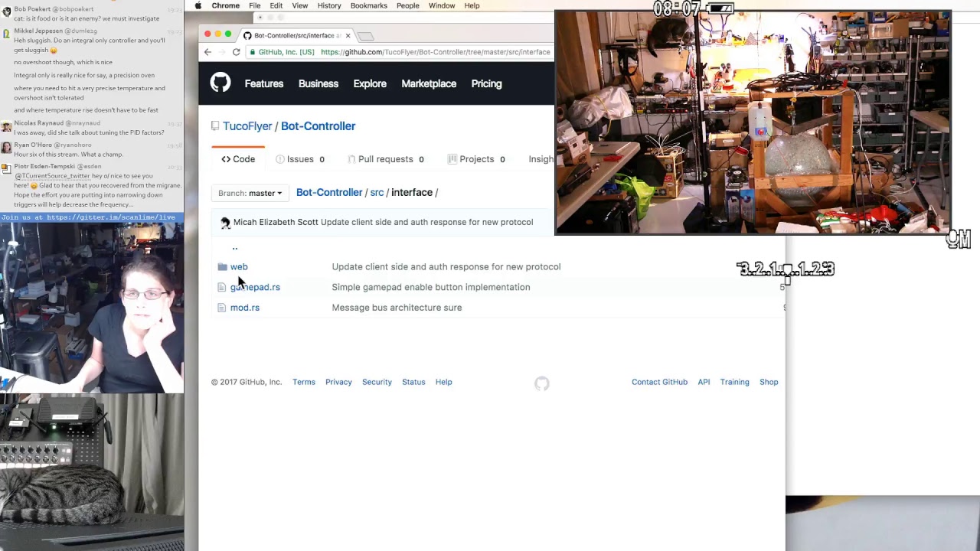The height and width of the screenshot is (551, 980).
Task: Click Business in GitHub header
Action: pos(318,83)
